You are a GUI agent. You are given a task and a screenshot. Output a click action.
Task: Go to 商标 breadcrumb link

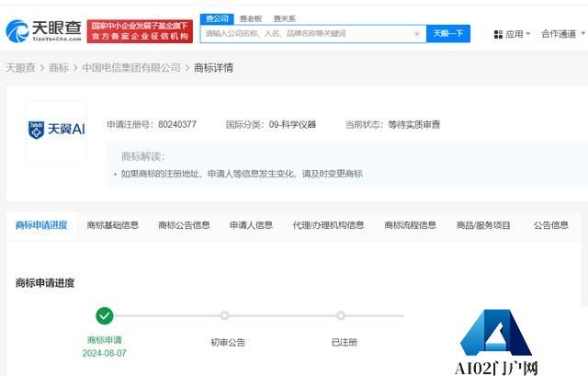(x=59, y=68)
